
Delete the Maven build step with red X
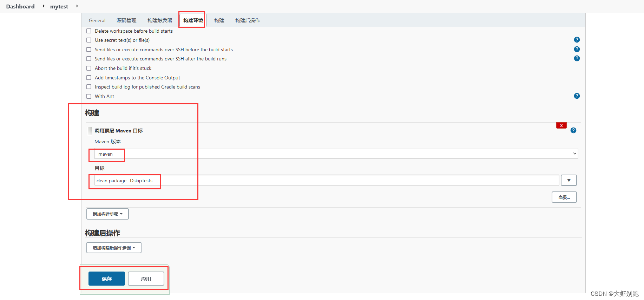561,125
